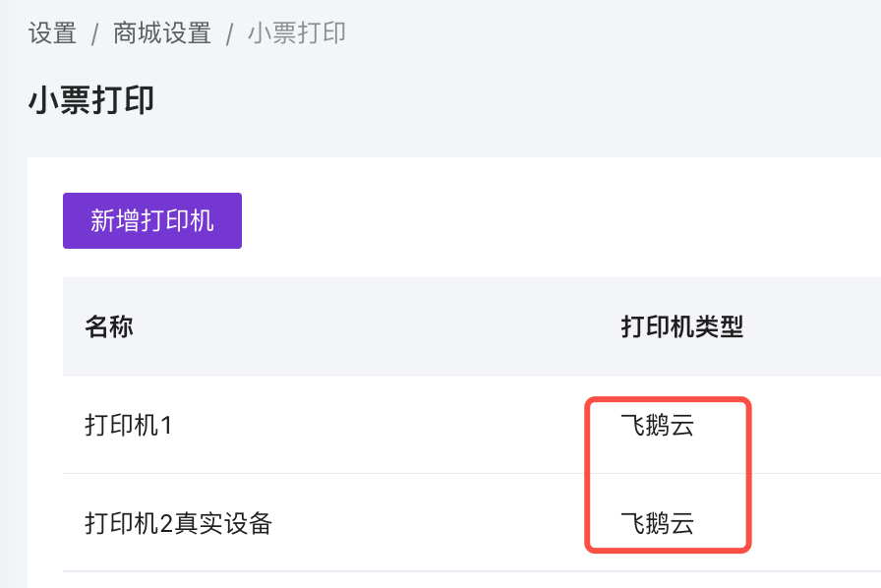Click 飞鹅云 type in 打印机1 row

[657, 426]
